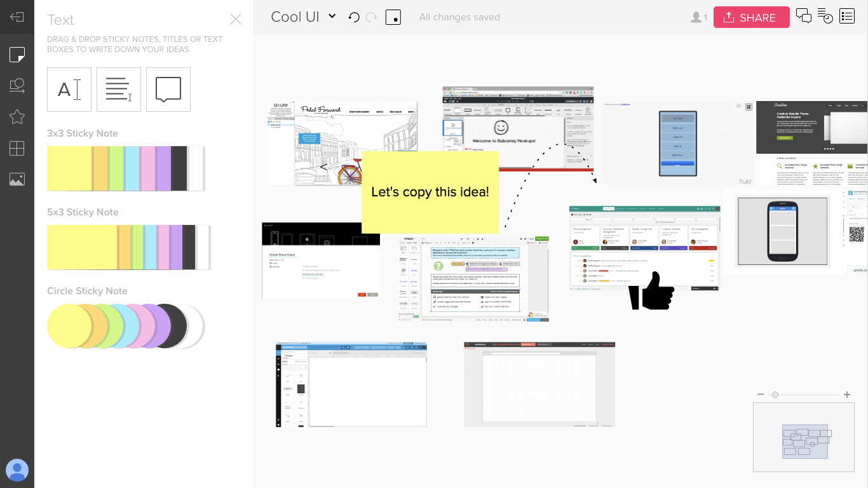Open the chat comments panel
Screen dimensions: 868x488
(804, 17)
